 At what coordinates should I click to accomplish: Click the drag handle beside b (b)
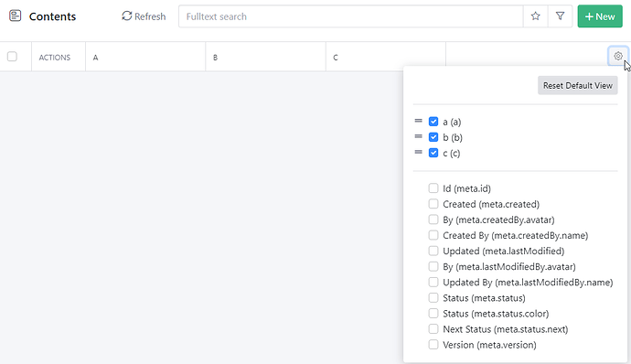point(419,136)
